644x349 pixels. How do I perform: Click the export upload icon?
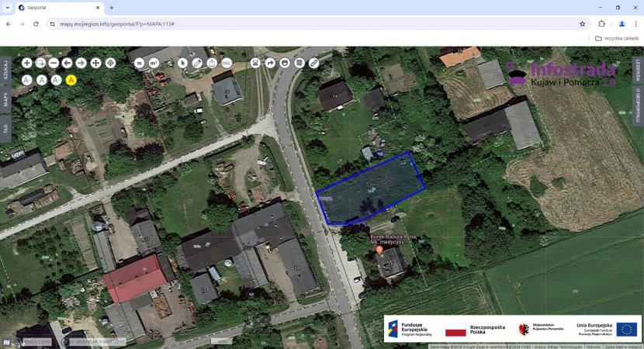click(x=212, y=63)
